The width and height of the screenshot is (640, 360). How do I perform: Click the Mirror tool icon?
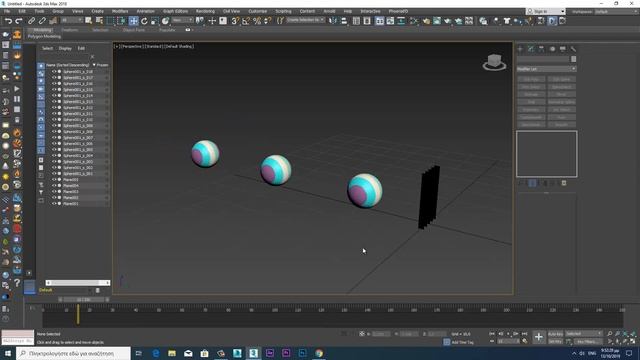pyautogui.click(x=333, y=21)
